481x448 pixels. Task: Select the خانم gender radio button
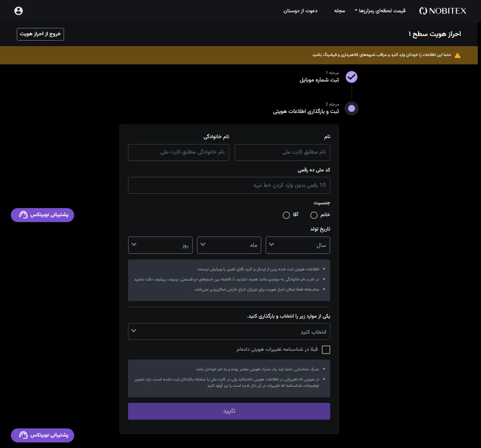coord(314,215)
